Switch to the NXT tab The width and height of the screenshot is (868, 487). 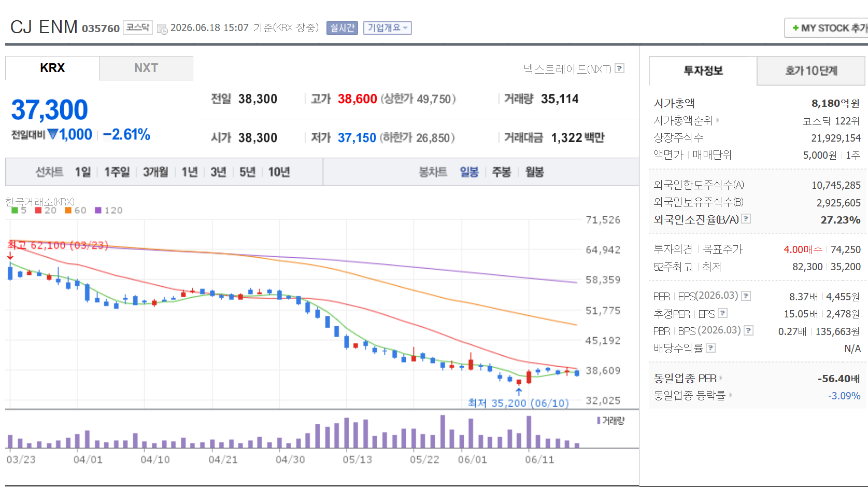point(146,68)
